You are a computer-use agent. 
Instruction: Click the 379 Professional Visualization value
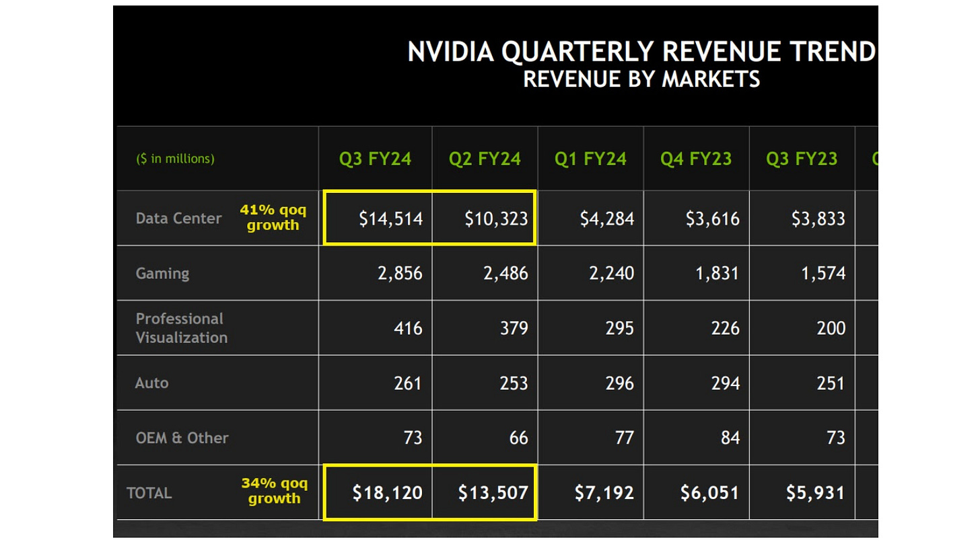point(514,328)
